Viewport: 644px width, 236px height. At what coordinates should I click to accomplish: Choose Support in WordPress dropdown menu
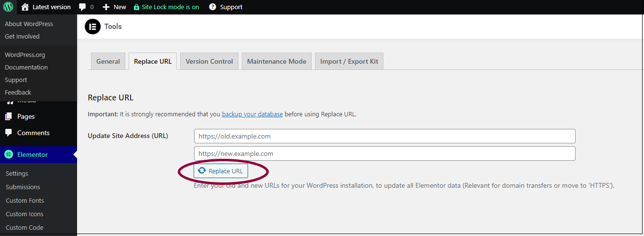click(16, 80)
